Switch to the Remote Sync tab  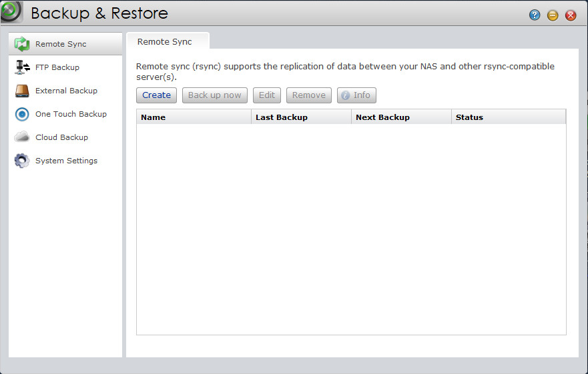pos(165,41)
